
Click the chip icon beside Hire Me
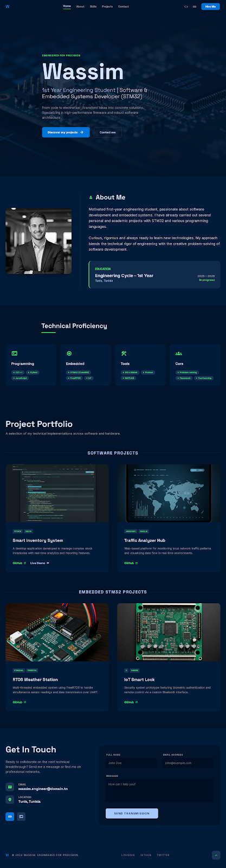195,7
